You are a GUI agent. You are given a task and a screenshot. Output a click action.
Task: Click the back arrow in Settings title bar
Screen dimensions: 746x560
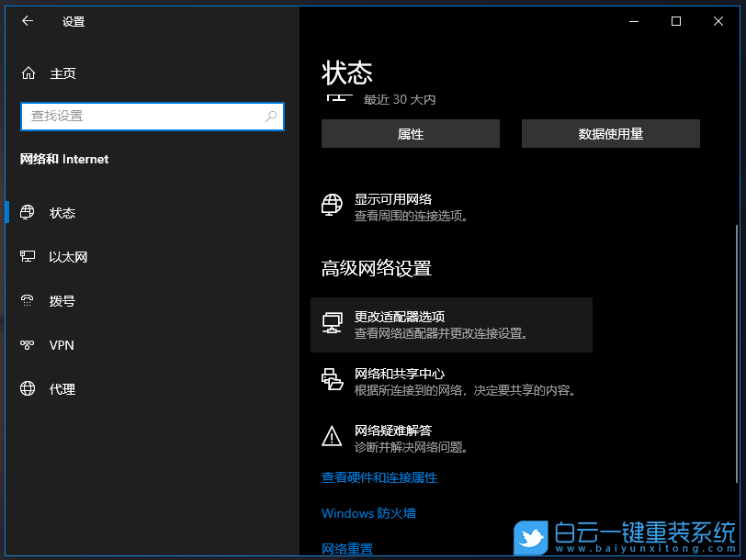click(27, 21)
